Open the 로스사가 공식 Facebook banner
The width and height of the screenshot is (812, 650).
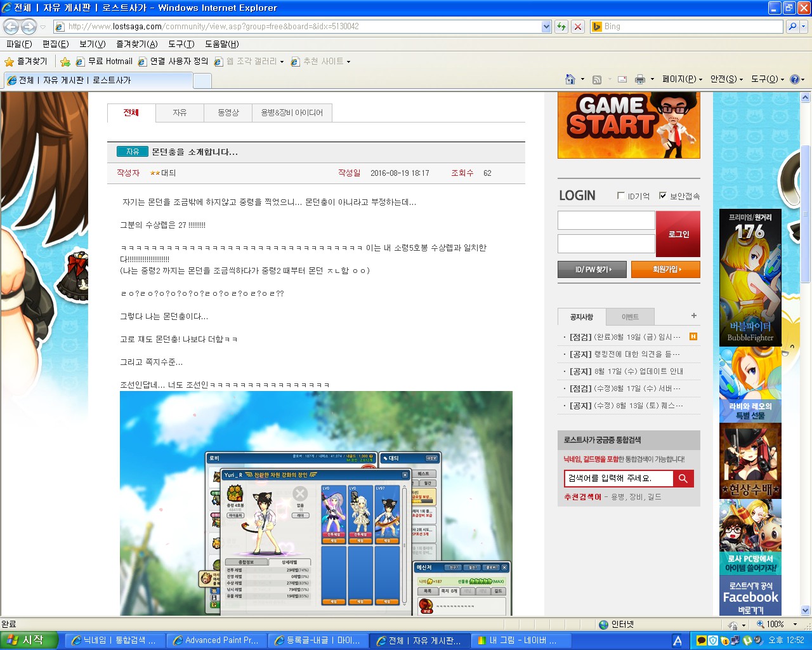pos(750,596)
